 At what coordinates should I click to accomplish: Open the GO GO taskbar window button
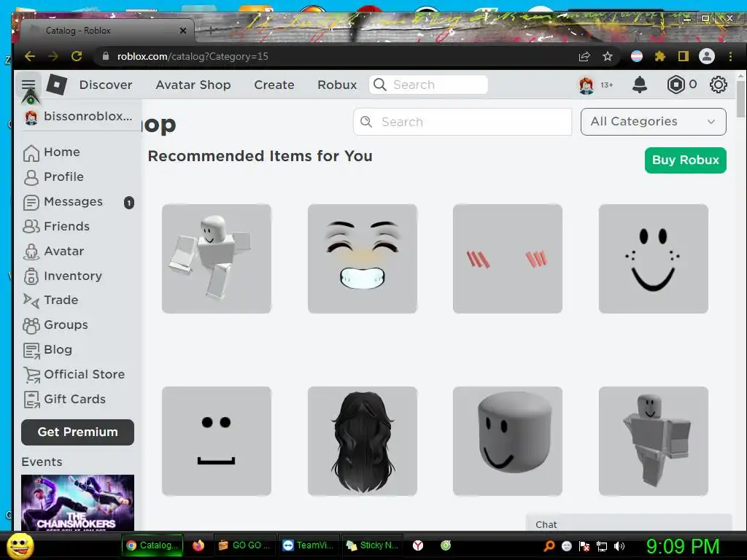click(244, 545)
